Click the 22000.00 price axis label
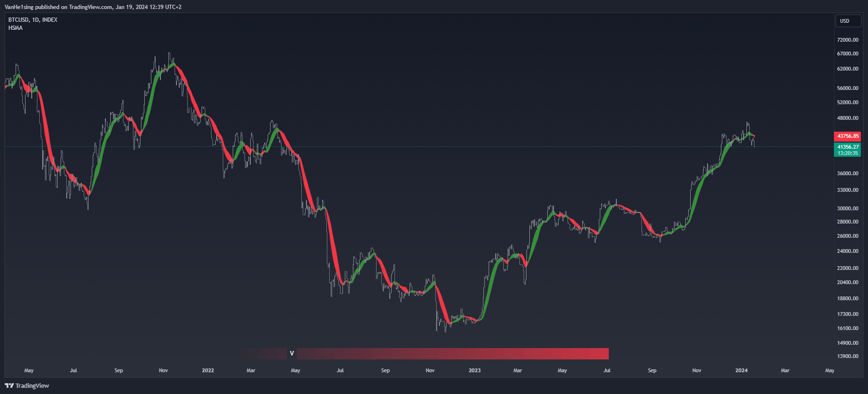Viewport: 868px width, 394px height. [848, 268]
